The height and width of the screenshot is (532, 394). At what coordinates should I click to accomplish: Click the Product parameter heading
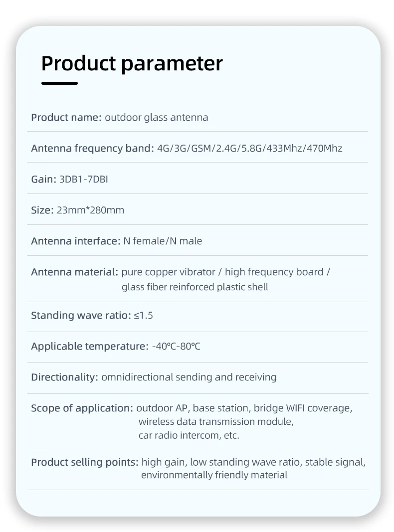tap(132, 64)
